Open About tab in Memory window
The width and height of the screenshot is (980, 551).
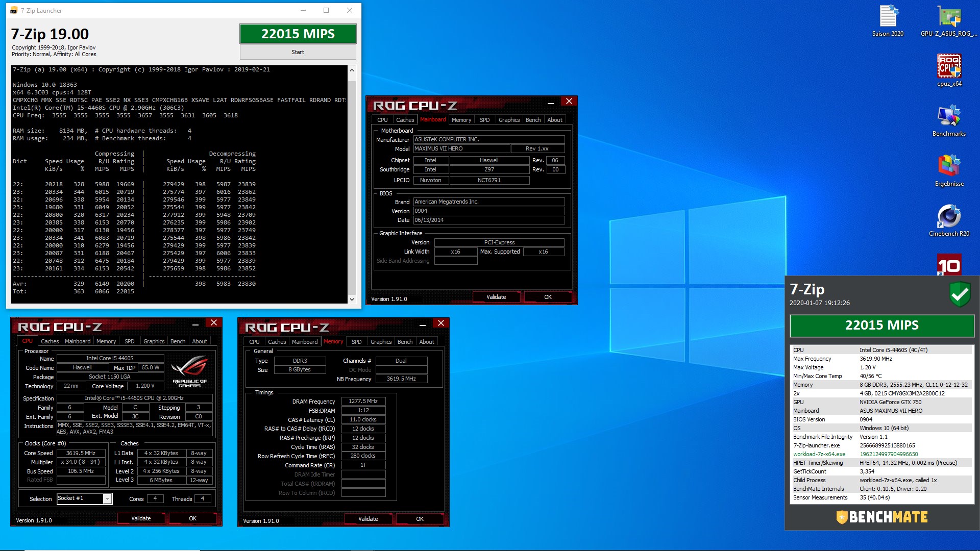427,342
